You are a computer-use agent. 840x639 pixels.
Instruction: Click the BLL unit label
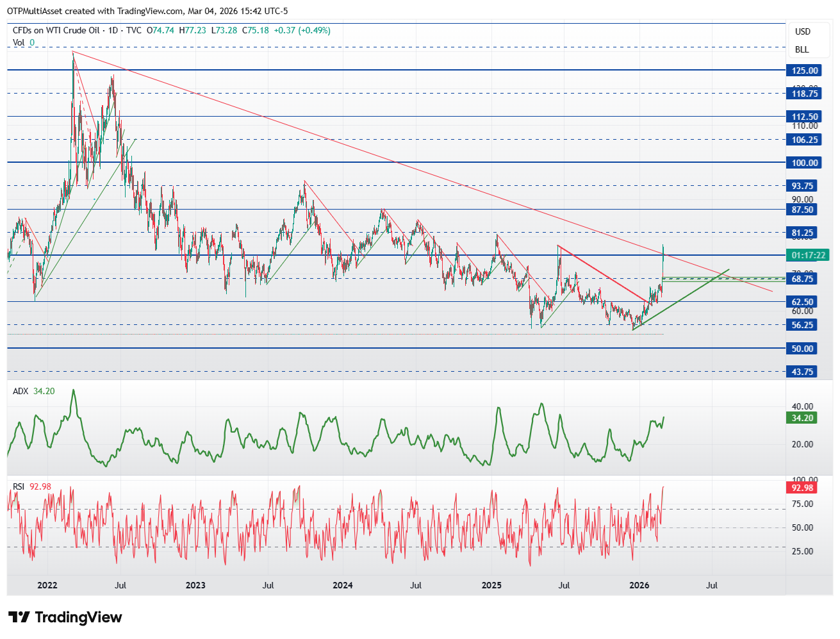[x=802, y=49]
